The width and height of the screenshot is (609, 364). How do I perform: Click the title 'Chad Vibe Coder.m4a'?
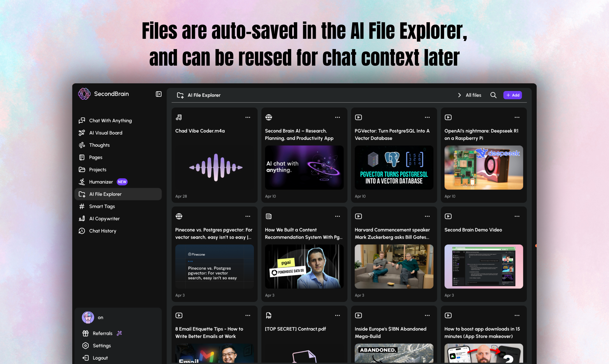(200, 131)
